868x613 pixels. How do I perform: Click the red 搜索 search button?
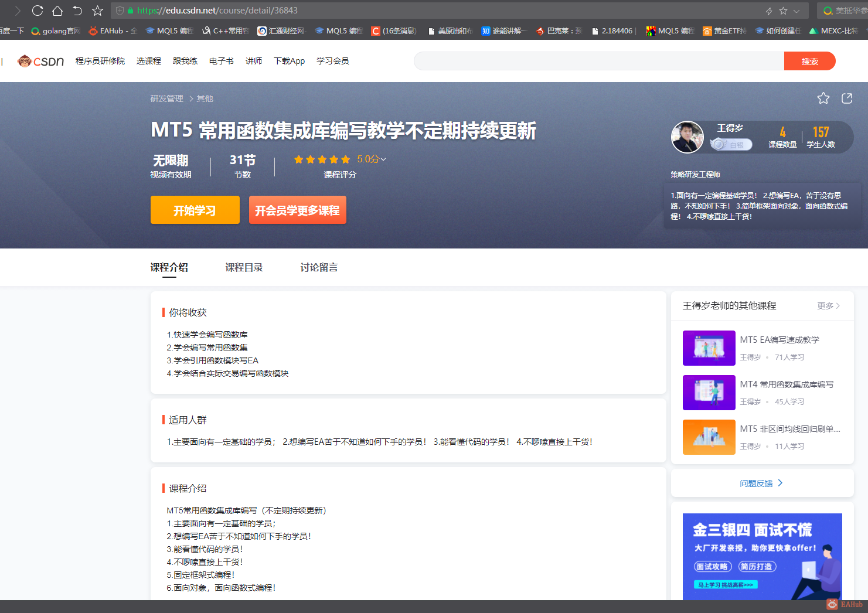click(810, 60)
